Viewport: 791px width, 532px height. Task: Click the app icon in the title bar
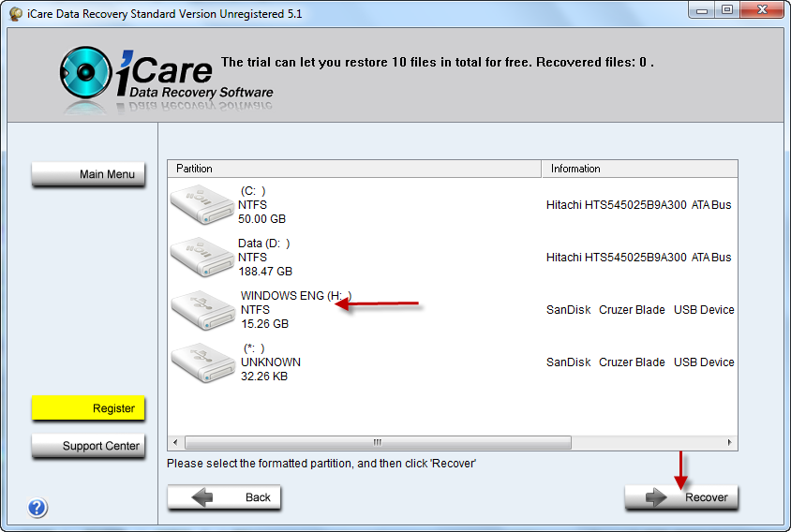click(16, 14)
